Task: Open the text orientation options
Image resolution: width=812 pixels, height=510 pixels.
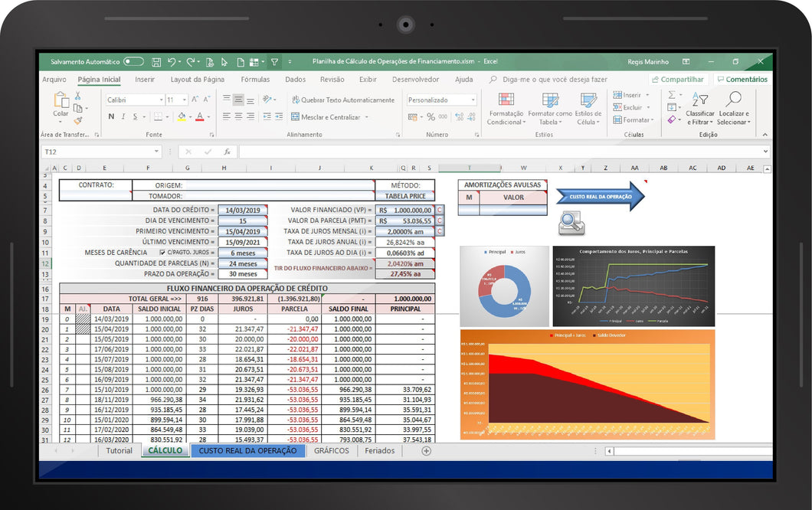Action: (269, 100)
